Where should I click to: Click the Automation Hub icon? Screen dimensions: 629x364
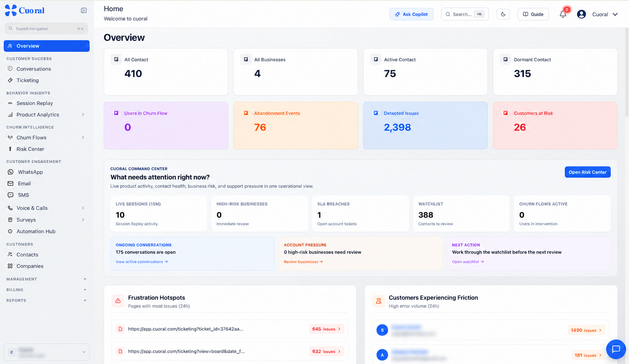[10, 232]
